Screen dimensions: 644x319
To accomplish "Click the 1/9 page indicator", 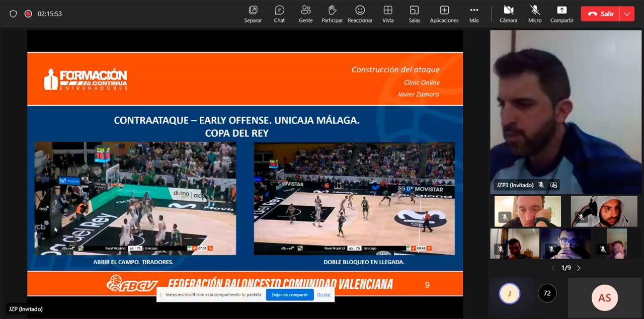I will [x=566, y=268].
